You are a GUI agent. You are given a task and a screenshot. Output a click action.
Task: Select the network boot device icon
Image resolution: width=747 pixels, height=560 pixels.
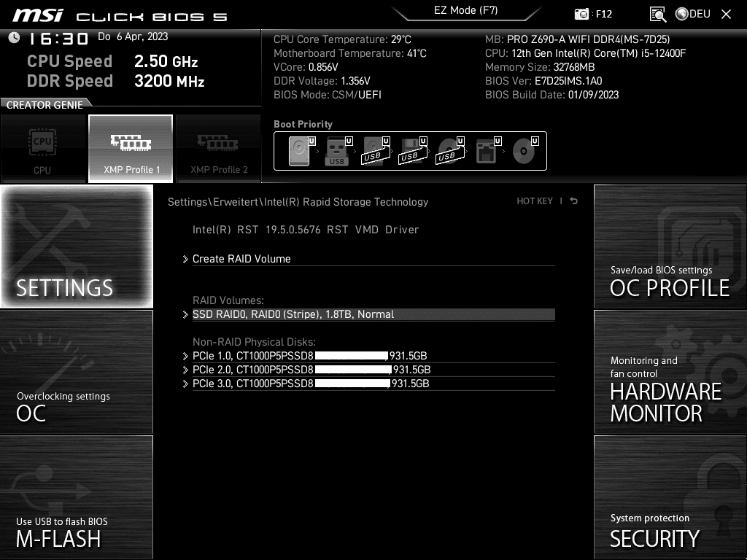[x=488, y=151]
